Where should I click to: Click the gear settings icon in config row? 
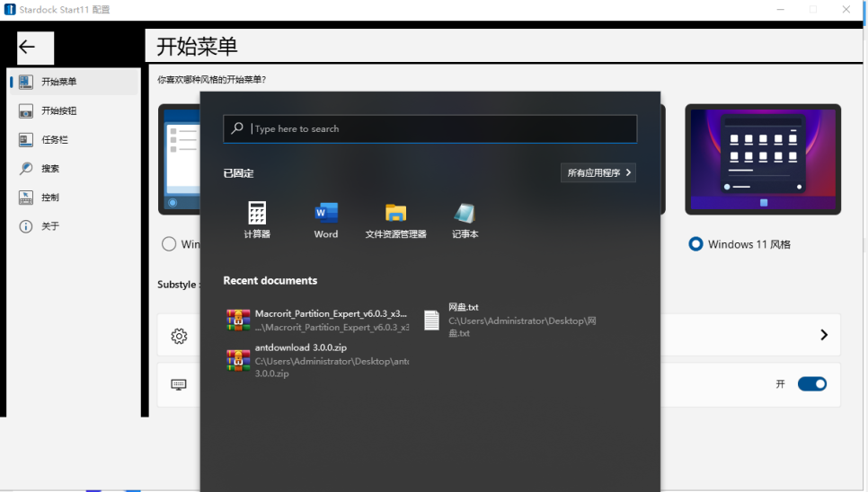(179, 336)
